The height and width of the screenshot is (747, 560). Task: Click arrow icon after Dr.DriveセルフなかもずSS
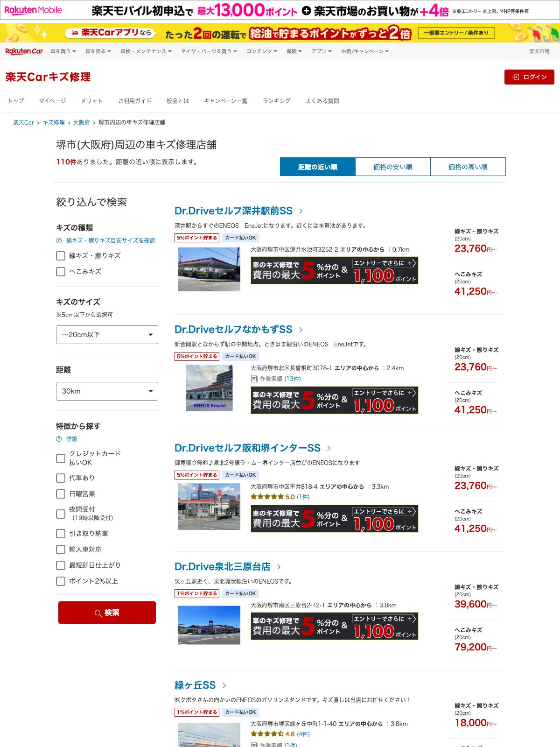tap(301, 330)
